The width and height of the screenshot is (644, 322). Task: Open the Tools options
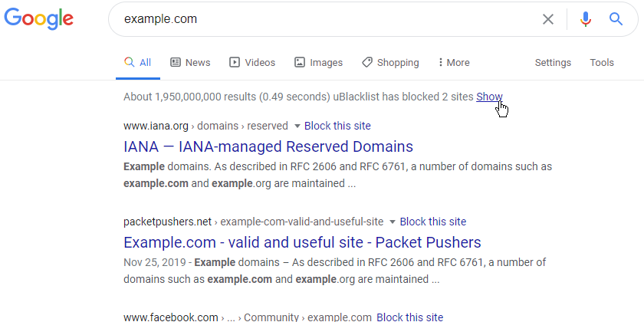coord(602,62)
